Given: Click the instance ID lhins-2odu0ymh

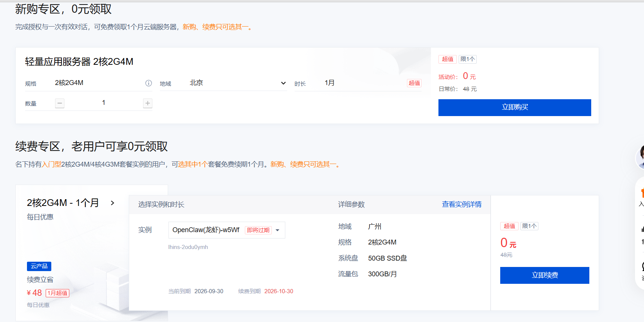Looking at the screenshot, I should 188,247.
